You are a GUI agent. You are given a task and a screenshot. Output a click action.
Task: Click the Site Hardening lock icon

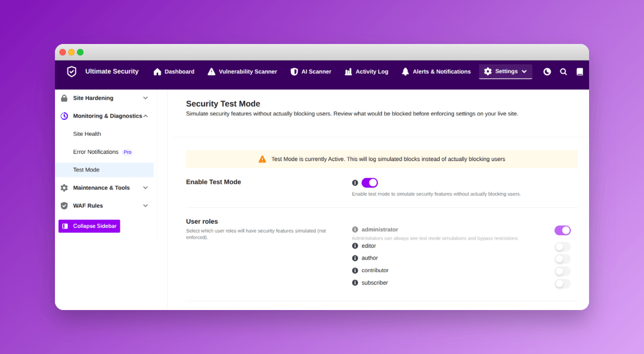pos(64,98)
